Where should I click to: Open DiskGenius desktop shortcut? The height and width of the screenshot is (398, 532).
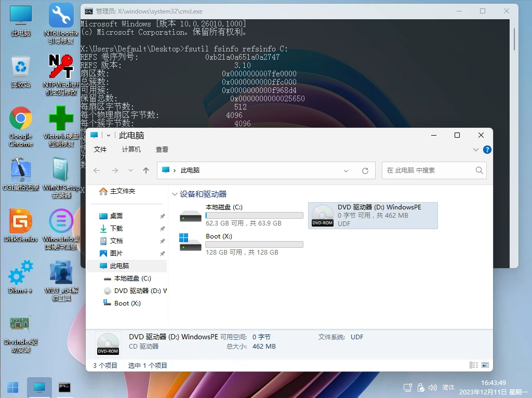[21, 225]
